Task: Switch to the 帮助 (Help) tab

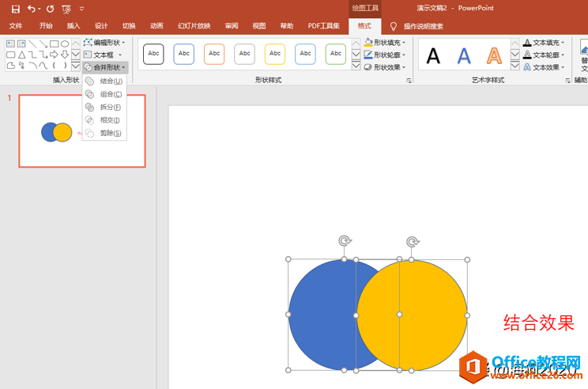Action: [x=287, y=26]
